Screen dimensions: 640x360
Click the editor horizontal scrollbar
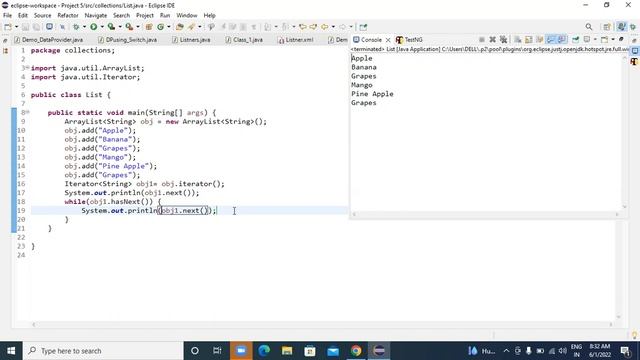click(322, 324)
